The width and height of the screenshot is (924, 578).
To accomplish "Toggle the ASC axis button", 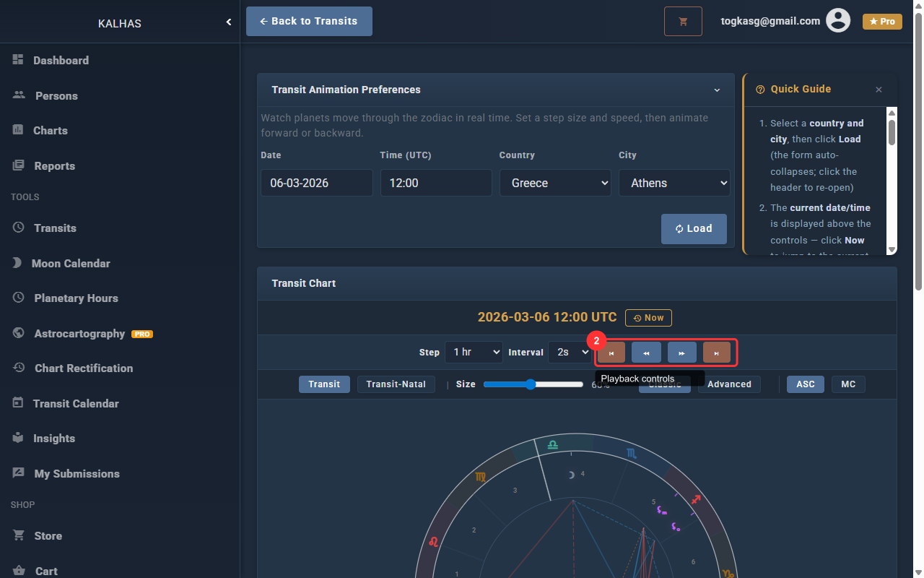I will tap(805, 384).
